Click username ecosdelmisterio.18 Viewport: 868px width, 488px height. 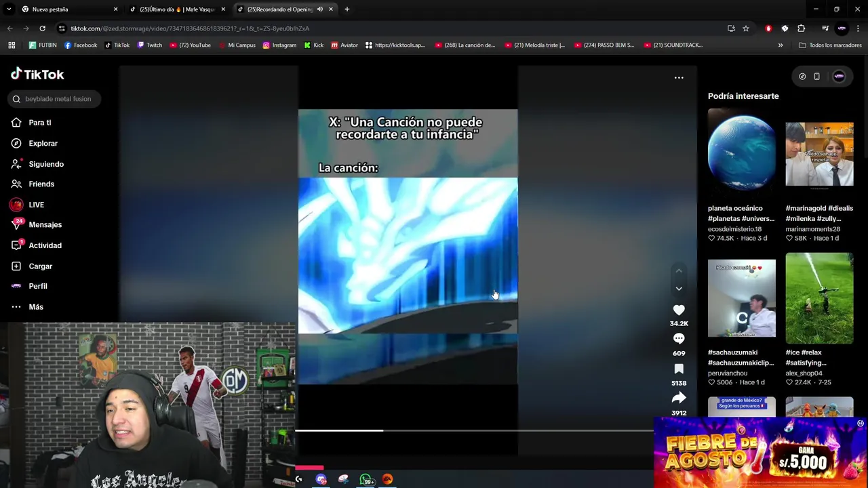click(x=734, y=229)
